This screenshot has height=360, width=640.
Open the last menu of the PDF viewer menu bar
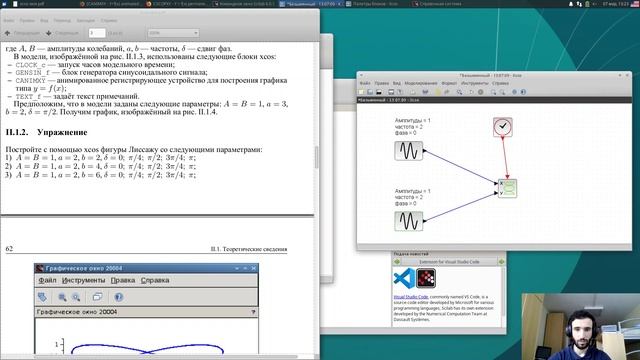(109, 20)
